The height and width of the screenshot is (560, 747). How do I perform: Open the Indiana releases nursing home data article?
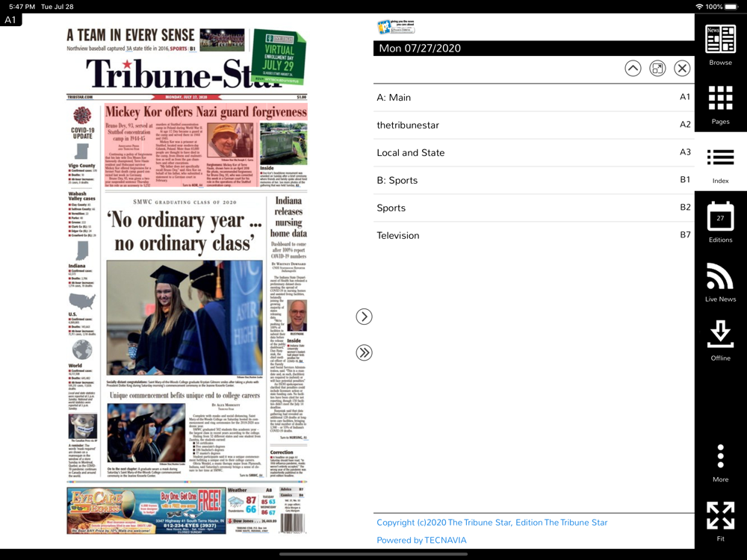point(288,217)
